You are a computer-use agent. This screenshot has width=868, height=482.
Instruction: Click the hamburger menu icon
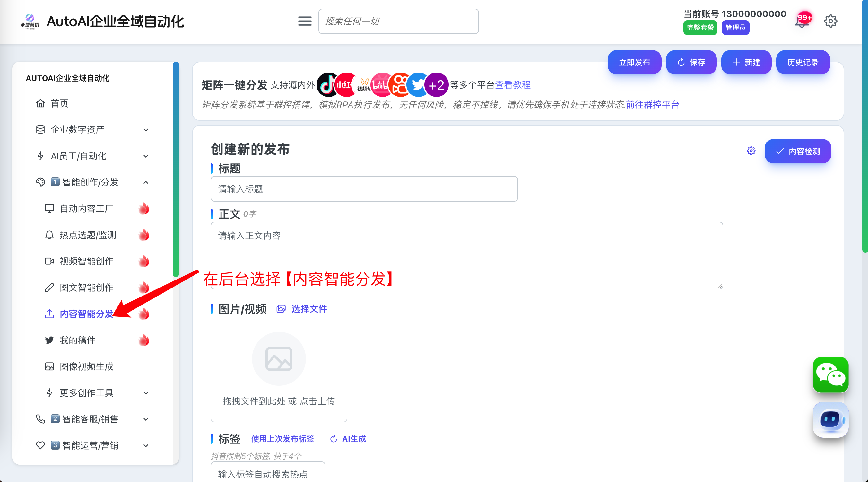pyautogui.click(x=305, y=21)
